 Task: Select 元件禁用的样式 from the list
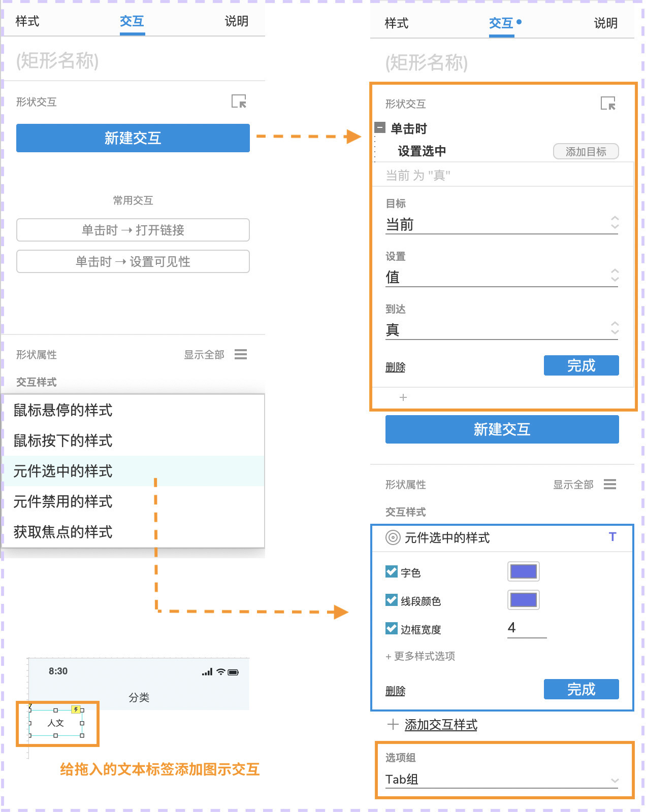[x=133, y=501]
